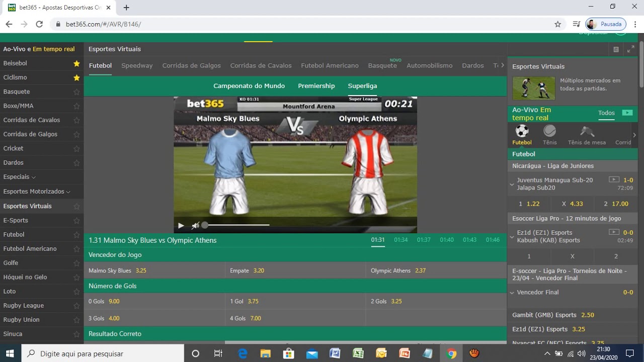Open media control icon in toolbar
The width and height of the screenshot is (644, 362).
pyautogui.click(x=577, y=24)
